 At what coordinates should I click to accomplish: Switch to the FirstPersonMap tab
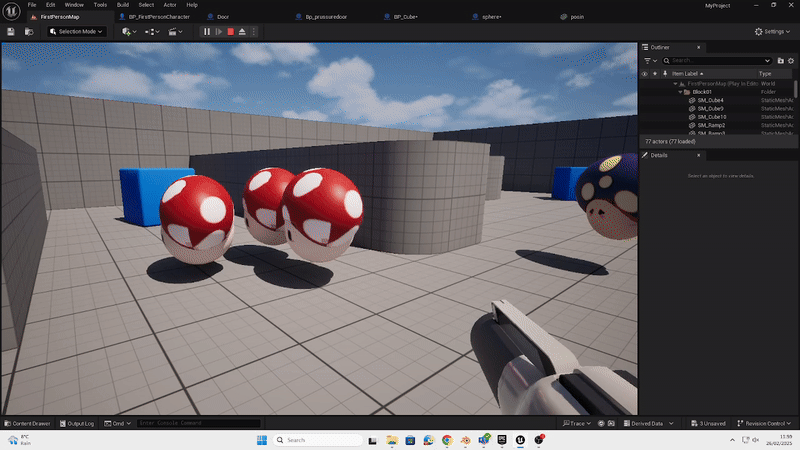point(60,17)
